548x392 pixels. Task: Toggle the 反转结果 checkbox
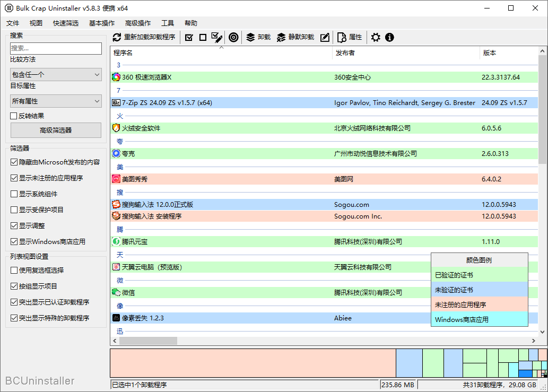(x=14, y=116)
